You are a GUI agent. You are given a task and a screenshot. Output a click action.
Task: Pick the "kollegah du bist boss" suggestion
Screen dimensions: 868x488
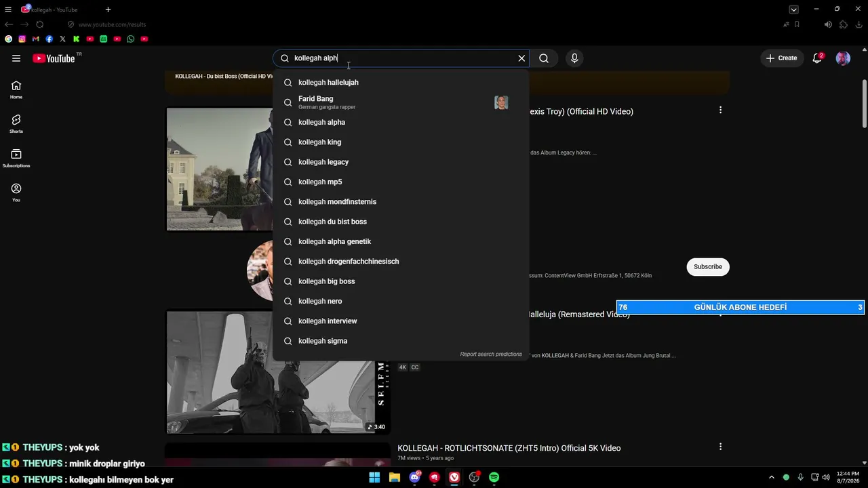401,222
